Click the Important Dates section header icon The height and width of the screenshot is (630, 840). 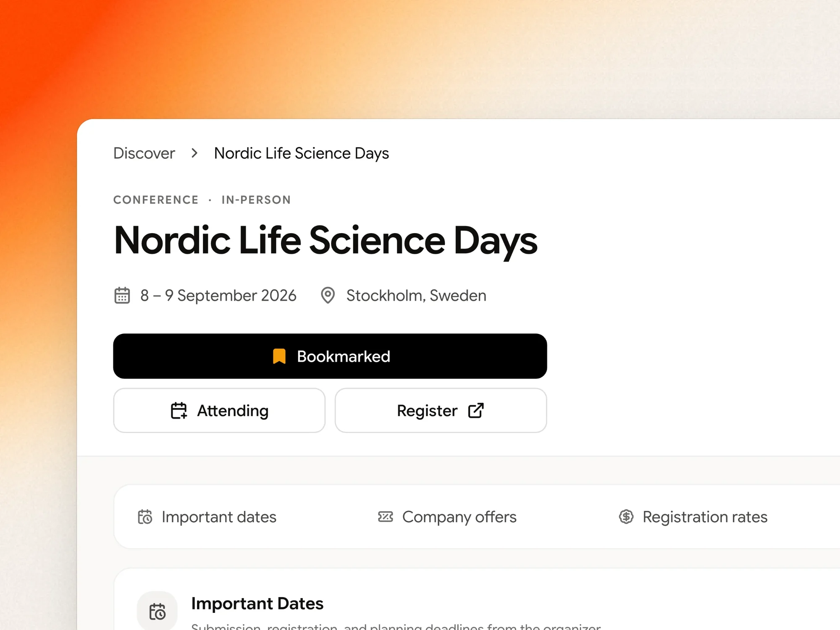(157, 611)
